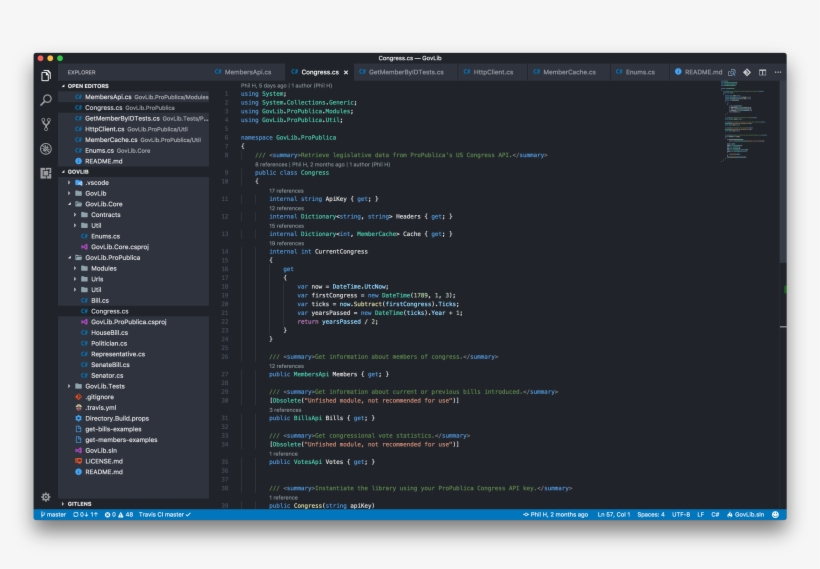Click Spaces: 4 indentation setting
The height and width of the screenshot is (569, 820).
tap(651, 515)
